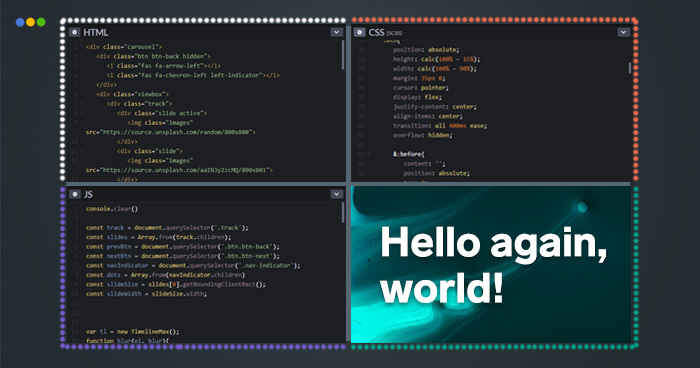Click the "content: ''" CSS line
The width and height of the screenshot is (700, 368).
pyautogui.click(x=424, y=164)
